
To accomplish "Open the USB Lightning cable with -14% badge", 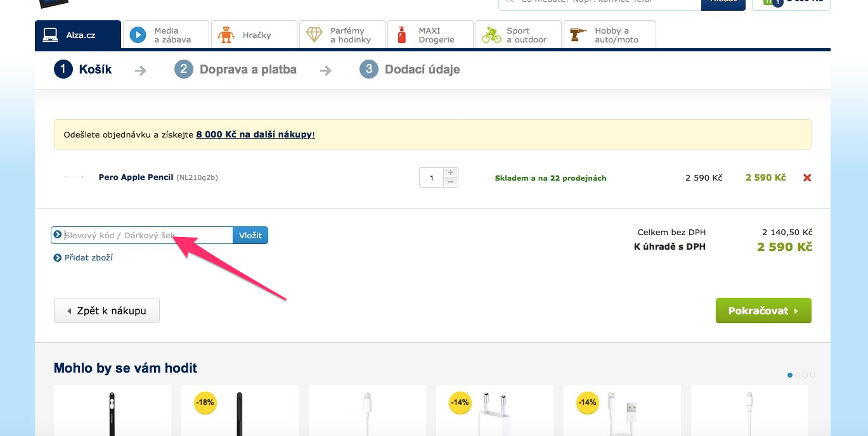I will point(622,411).
